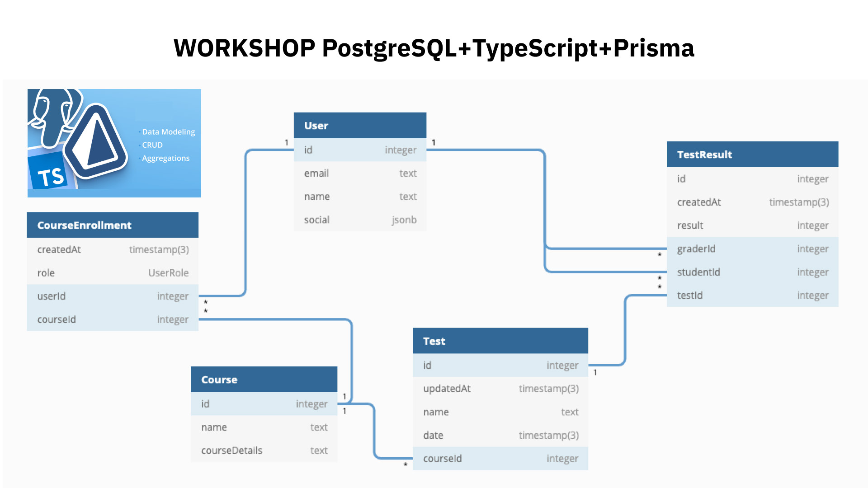The image size is (868, 488).
Task: Click the role UserRole row
Action: pos(113,273)
